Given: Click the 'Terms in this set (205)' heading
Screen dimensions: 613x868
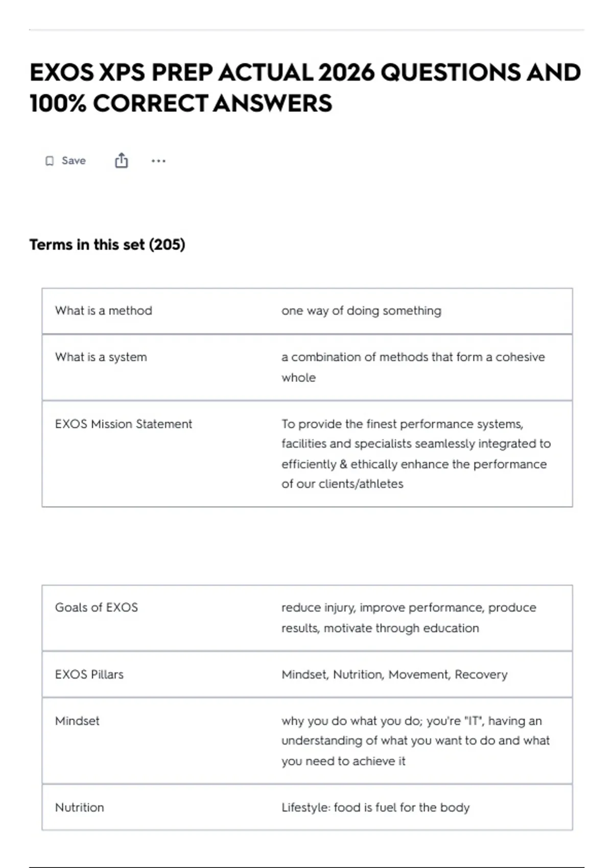Looking at the screenshot, I should 107,245.
